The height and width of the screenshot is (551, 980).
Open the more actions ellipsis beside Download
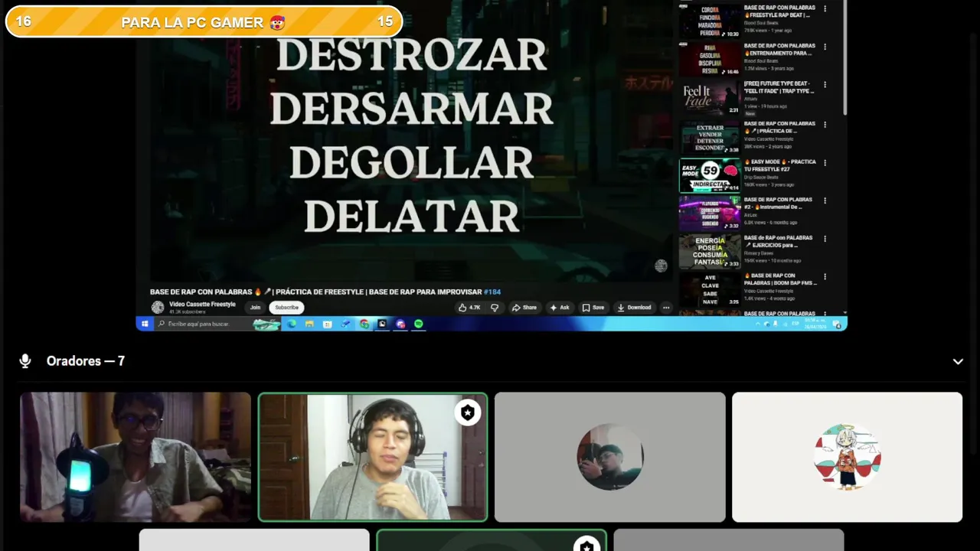pos(666,308)
